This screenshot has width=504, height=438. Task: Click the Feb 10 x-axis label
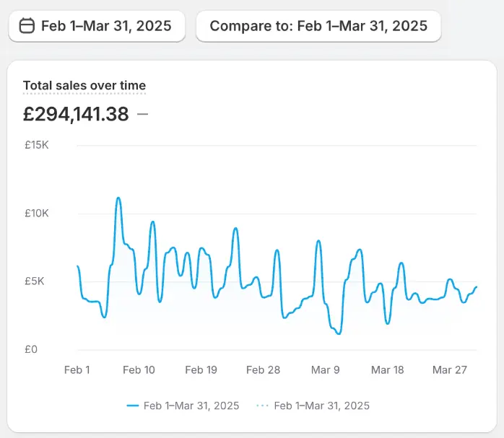pyautogui.click(x=139, y=370)
